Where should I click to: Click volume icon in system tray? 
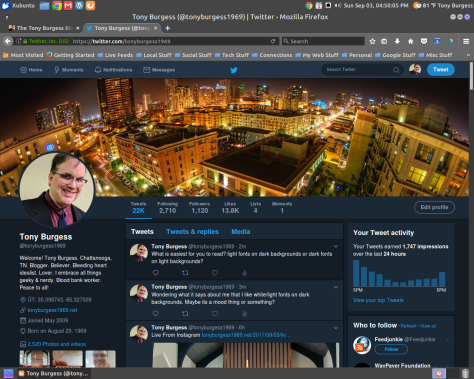pos(338,5)
